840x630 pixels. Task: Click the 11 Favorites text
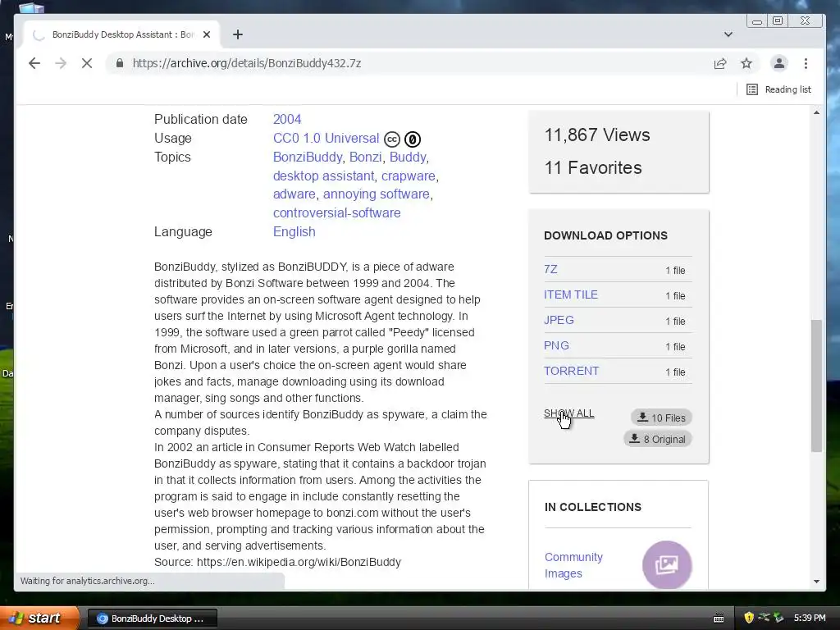593,167
